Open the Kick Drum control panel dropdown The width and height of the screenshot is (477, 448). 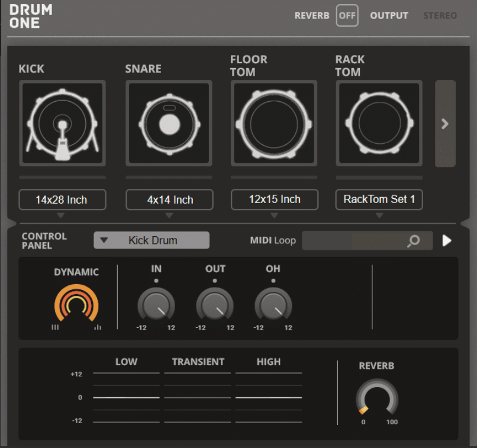[152, 240]
